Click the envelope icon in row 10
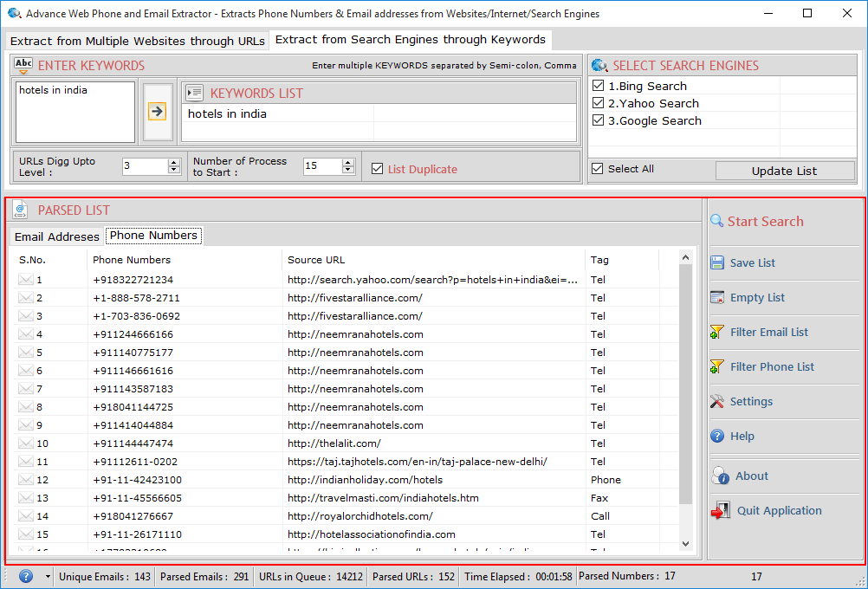 pyautogui.click(x=25, y=443)
